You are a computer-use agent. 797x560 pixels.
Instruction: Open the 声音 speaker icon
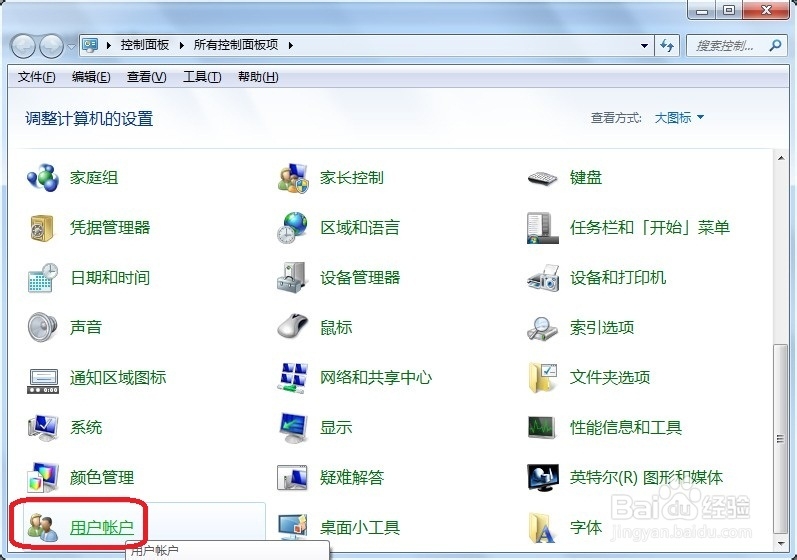(x=42, y=327)
